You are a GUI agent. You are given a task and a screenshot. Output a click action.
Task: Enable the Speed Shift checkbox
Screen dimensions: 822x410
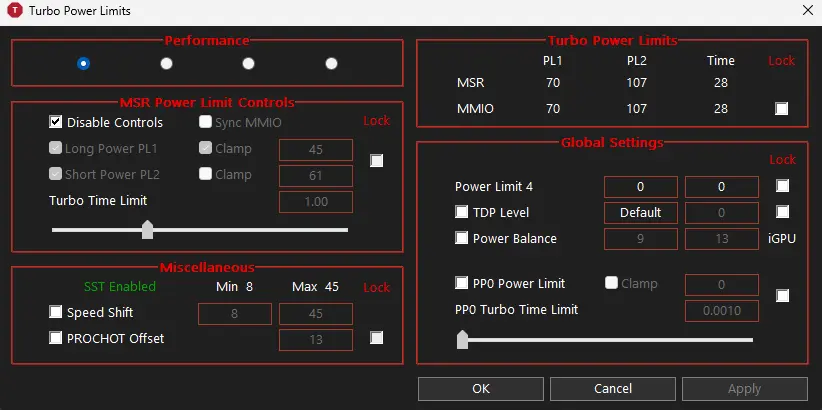click(56, 312)
